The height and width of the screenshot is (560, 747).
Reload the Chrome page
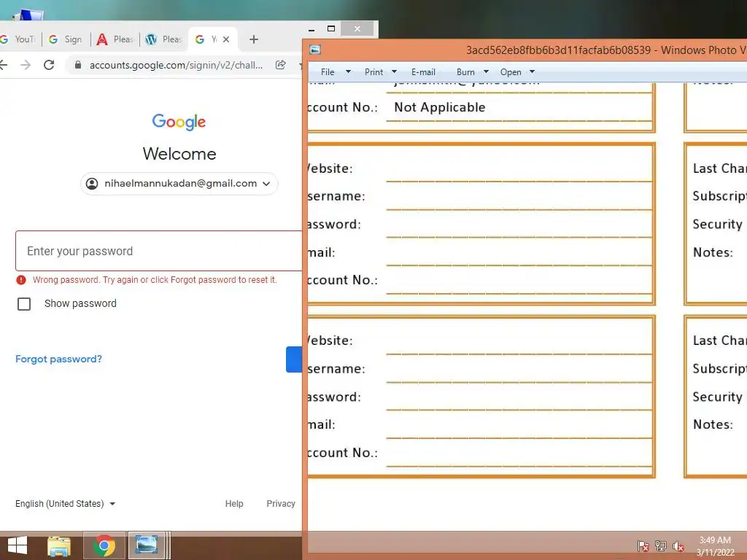[49, 65]
